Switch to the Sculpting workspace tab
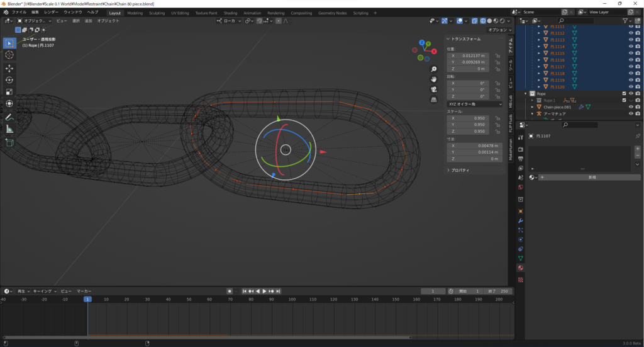This screenshot has height=347, width=644. tap(157, 13)
